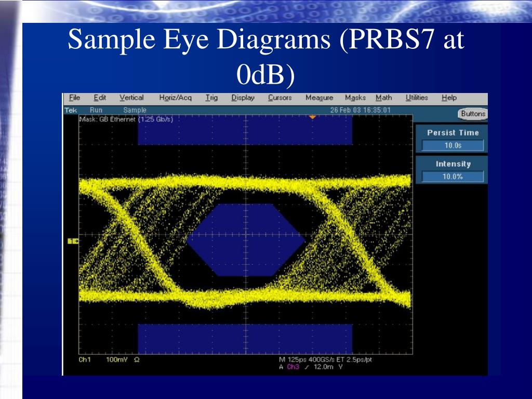
Task: Open the Trig menu
Action: point(211,98)
